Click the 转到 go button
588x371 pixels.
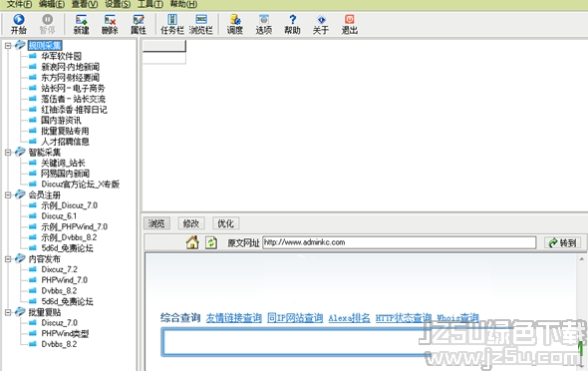tap(562, 242)
